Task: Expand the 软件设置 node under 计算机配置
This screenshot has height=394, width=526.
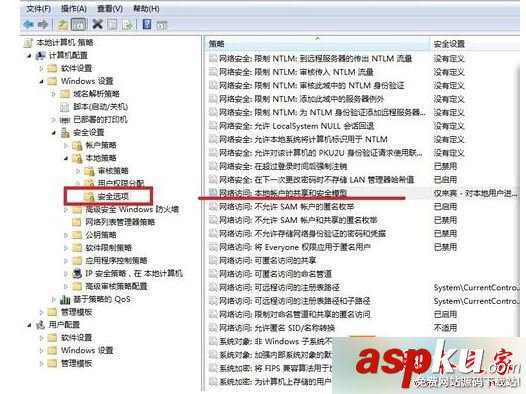Action: [42, 68]
